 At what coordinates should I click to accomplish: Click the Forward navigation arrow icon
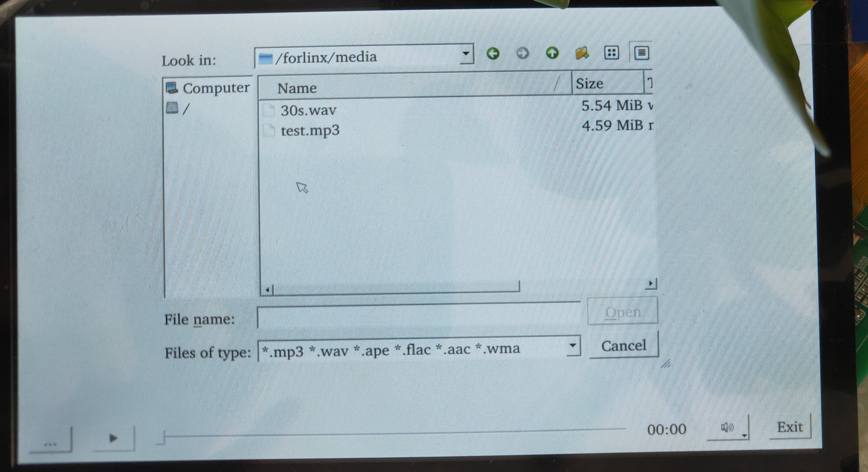tap(522, 53)
